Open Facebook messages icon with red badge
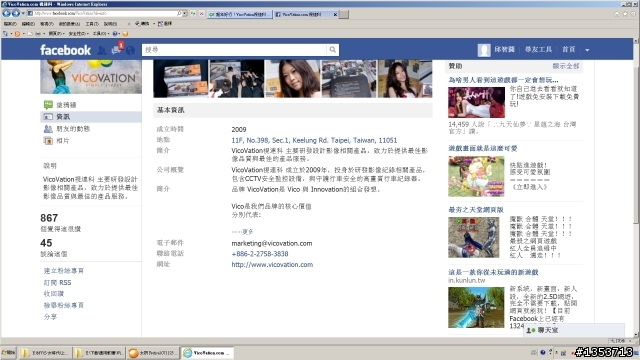This screenshot has width=640, height=360. [116, 49]
